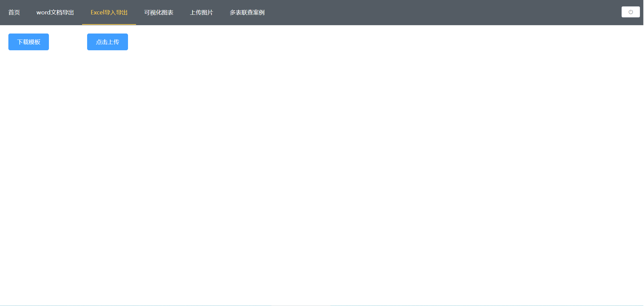Log out using the white power button
Image resolution: width=644 pixels, height=306 pixels.
tap(630, 12)
